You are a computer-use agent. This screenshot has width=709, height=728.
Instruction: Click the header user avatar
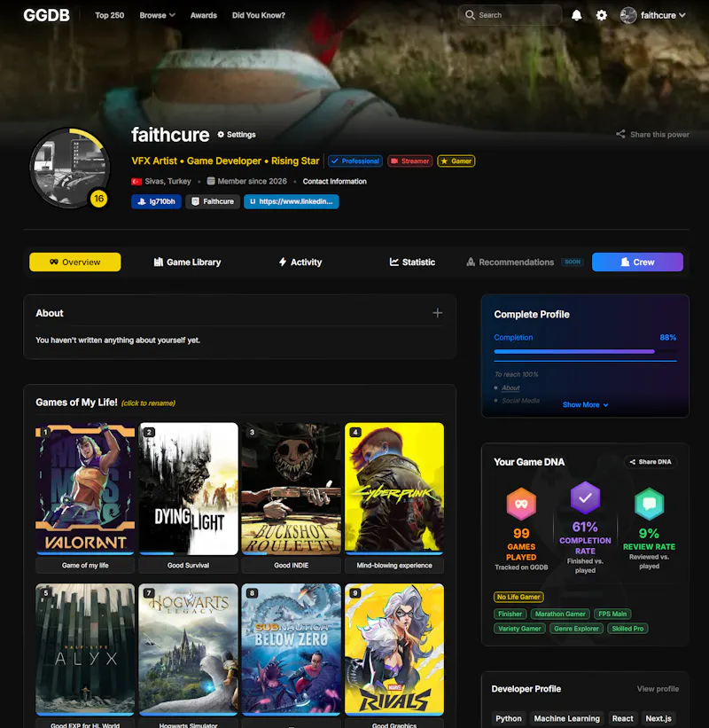click(x=628, y=15)
